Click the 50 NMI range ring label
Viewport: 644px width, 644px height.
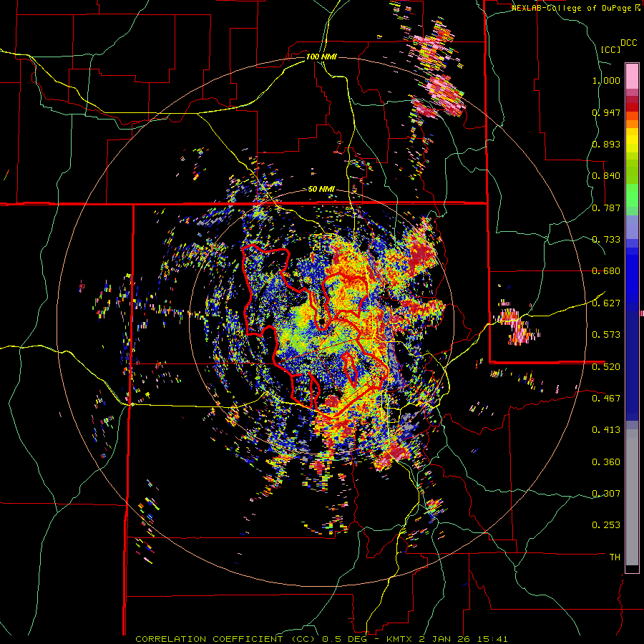coord(321,189)
